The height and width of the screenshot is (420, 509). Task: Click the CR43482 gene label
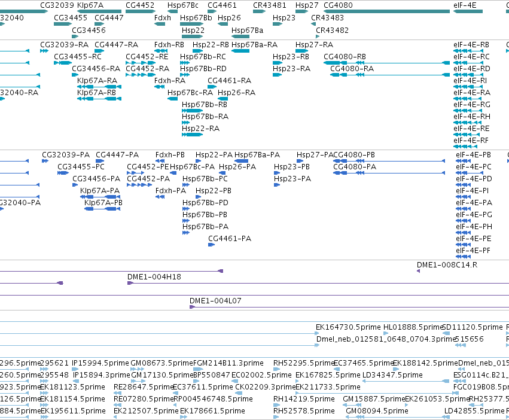332,30
